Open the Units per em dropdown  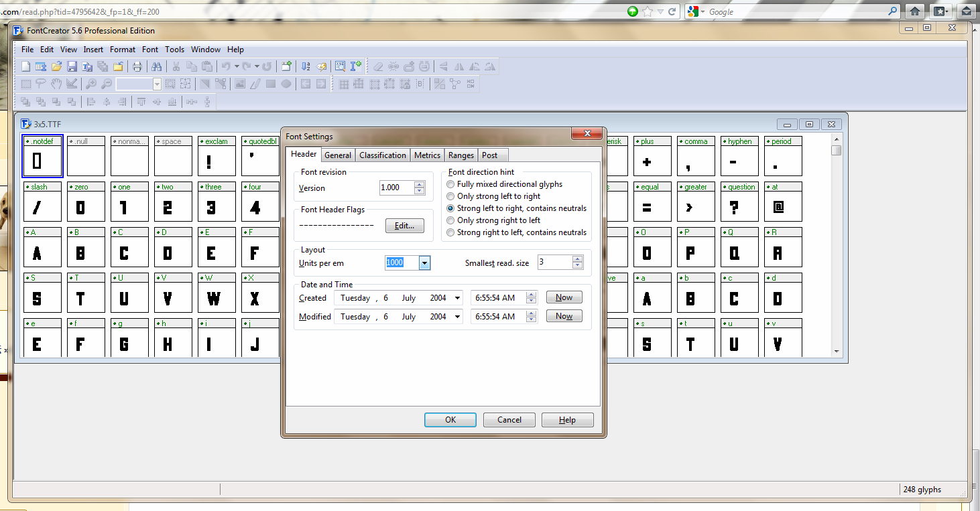tap(424, 262)
